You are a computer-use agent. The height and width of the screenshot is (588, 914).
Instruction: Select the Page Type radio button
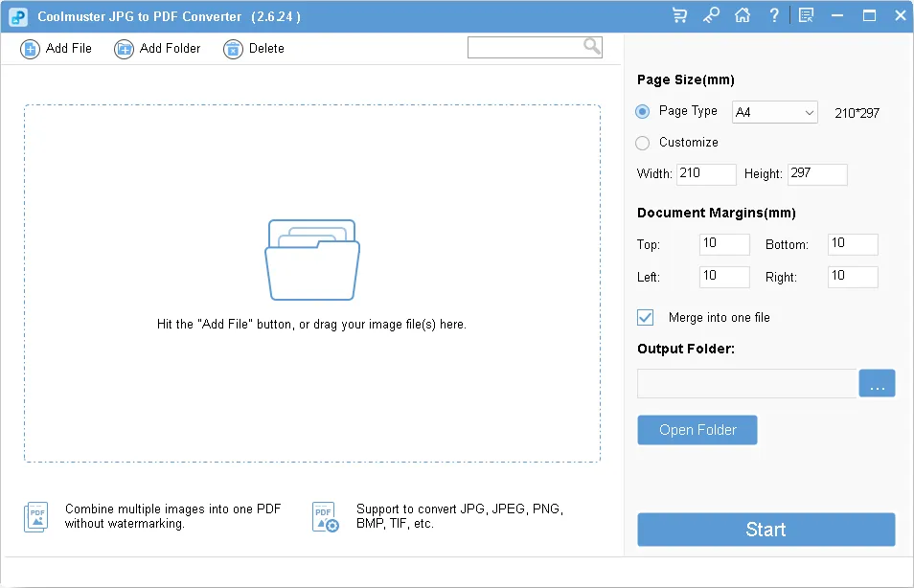pos(643,112)
